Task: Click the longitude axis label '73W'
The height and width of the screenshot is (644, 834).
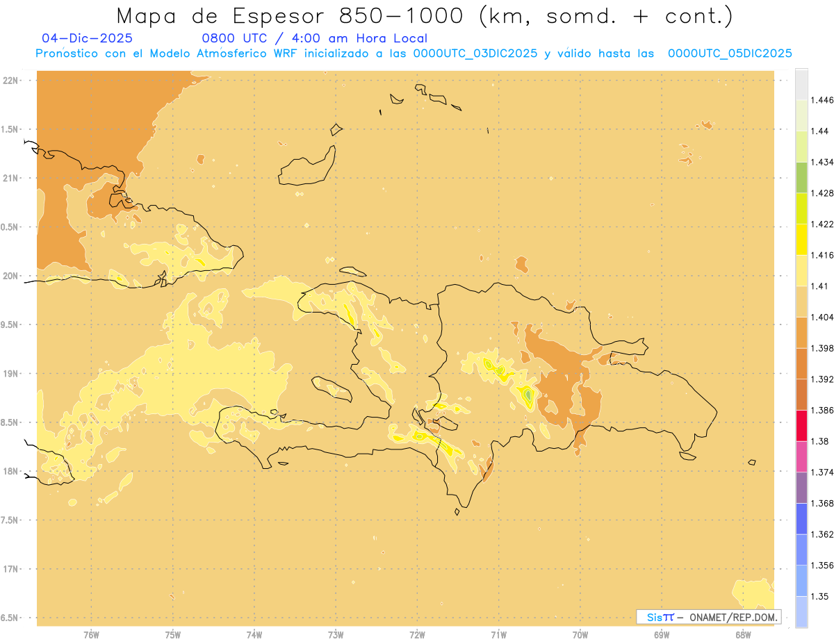Action: tap(336, 634)
